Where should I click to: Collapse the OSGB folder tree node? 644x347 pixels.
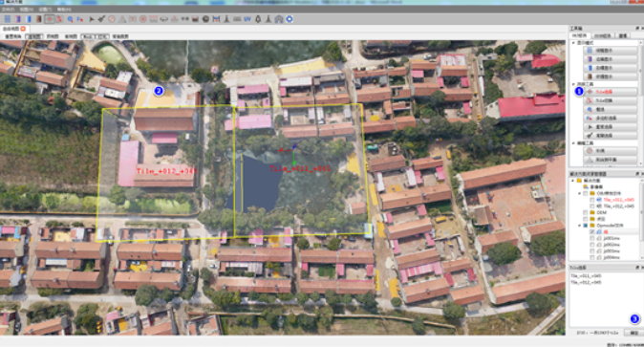tap(580, 193)
